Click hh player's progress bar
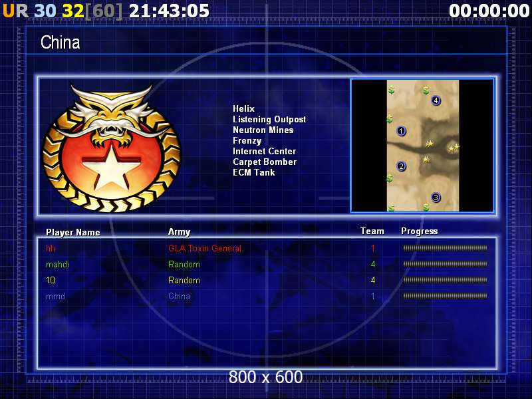 [x=445, y=248]
